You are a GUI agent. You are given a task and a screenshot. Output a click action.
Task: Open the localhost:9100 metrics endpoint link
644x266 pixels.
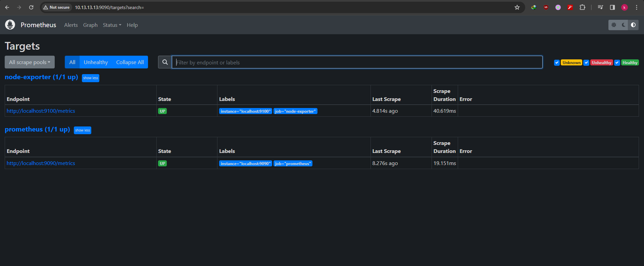point(41,111)
